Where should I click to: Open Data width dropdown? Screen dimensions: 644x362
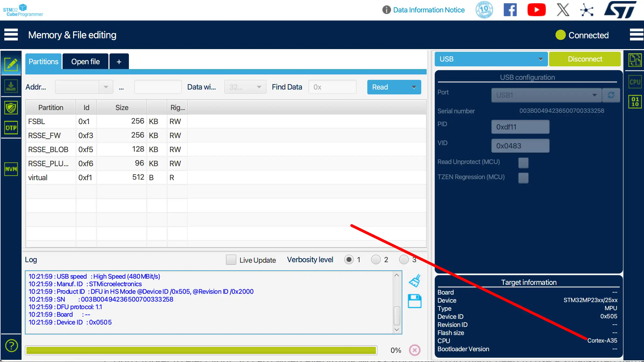point(245,87)
